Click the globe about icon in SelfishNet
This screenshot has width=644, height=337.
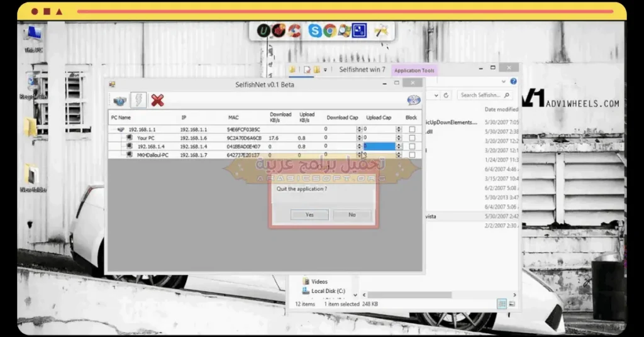pos(413,100)
